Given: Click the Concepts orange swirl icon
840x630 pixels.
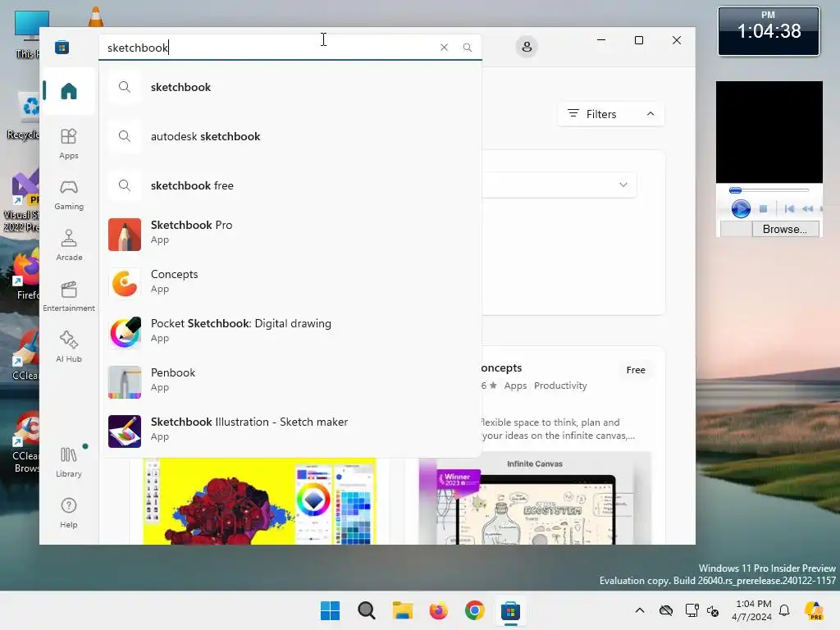Looking at the screenshot, I should 125,283.
